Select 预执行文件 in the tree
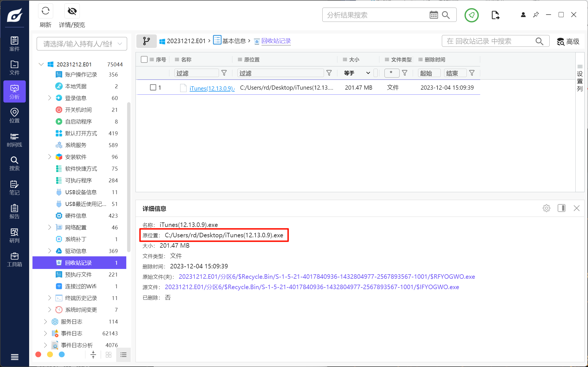Image resolution: width=588 pixels, height=367 pixels. [x=78, y=275]
